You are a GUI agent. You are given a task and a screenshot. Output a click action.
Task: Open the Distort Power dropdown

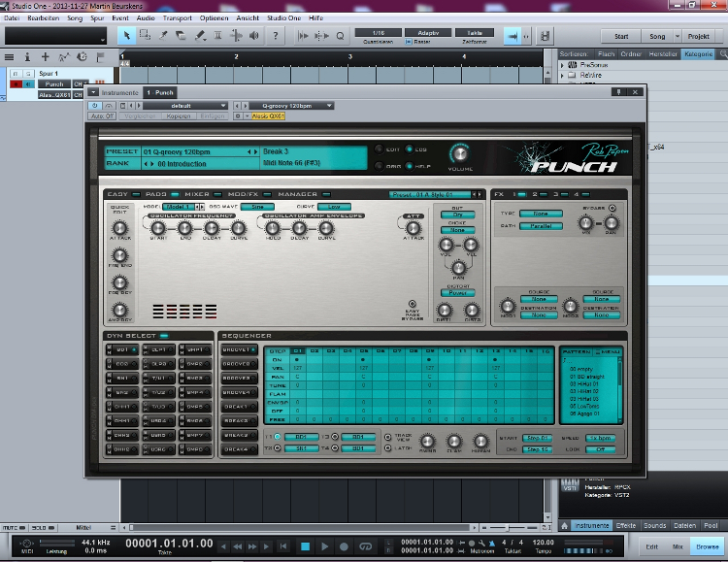458,293
